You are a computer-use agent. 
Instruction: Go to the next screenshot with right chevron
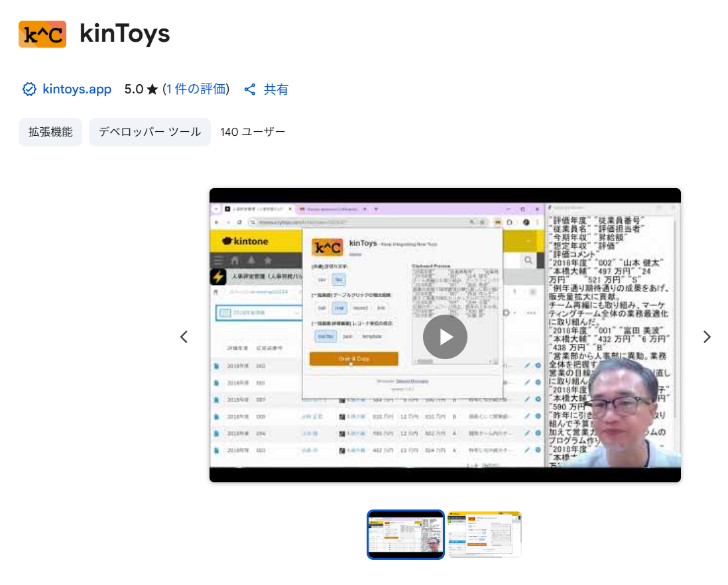coord(707,337)
